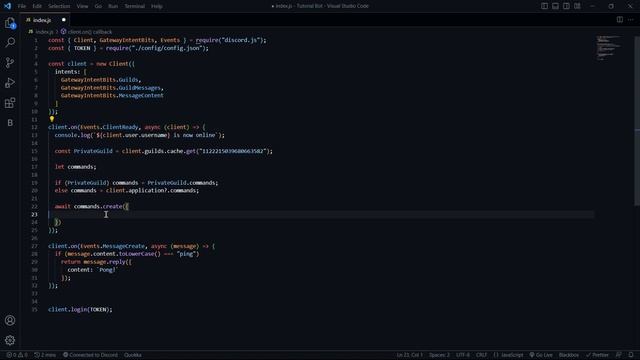Click the VS Code logo in title bar
This screenshot has width=640, height=360.
[x=7, y=6]
